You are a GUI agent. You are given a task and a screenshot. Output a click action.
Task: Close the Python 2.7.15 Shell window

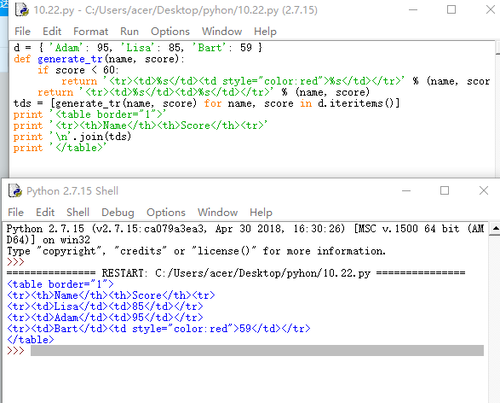pyautogui.click(x=483, y=191)
